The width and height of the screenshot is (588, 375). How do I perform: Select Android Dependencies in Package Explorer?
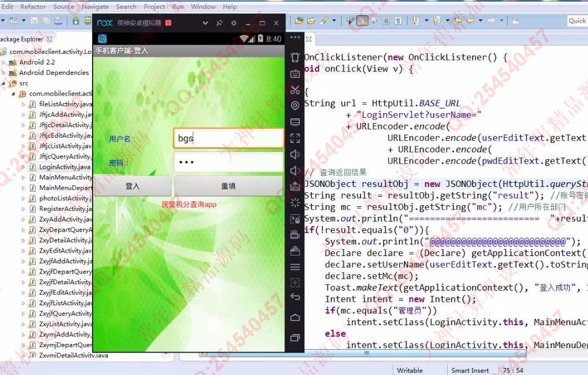point(53,73)
